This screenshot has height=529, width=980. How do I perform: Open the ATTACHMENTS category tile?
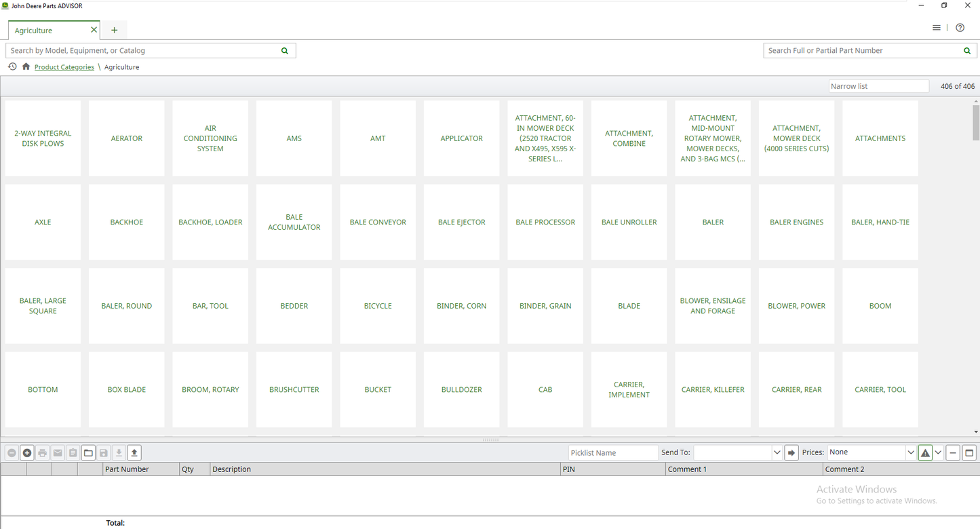[x=880, y=138]
